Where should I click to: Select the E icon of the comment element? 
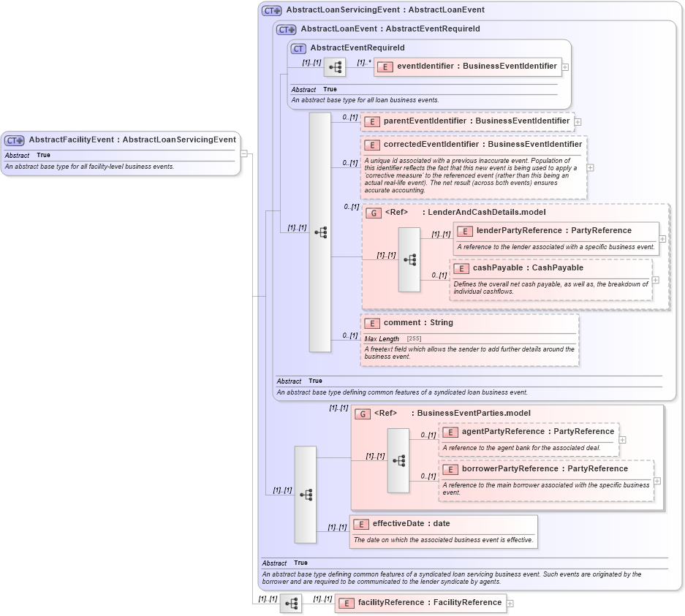click(371, 323)
